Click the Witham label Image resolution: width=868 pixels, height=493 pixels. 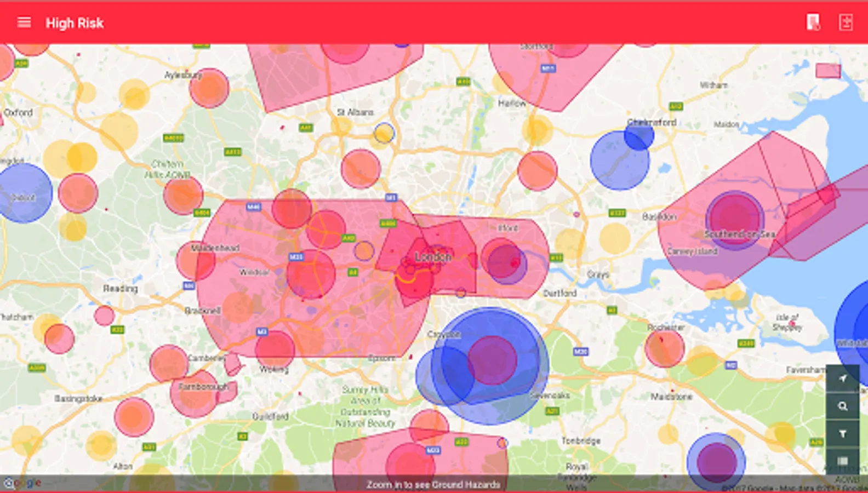point(713,85)
